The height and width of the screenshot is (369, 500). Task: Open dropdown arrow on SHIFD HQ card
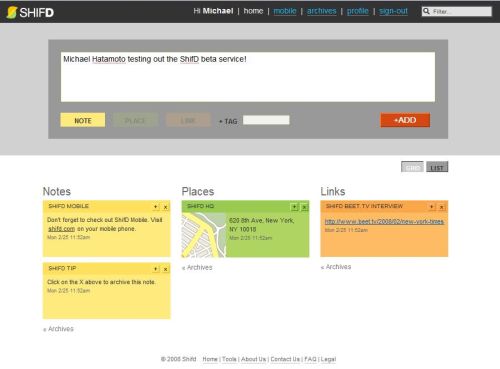(294, 207)
